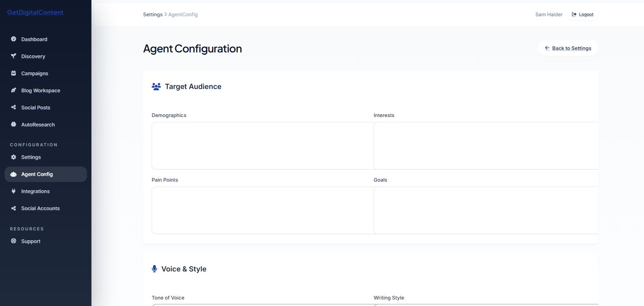This screenshot has height=306, width=644.
Task: Click the Settings breadcrumb link
Action: 153,14
